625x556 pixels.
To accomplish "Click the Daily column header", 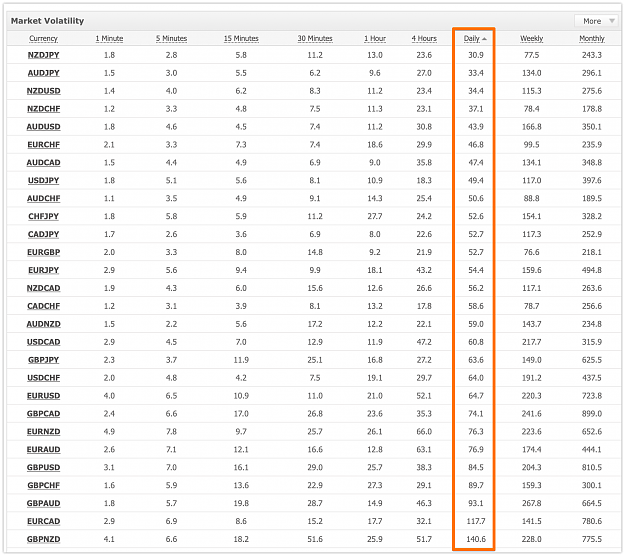I will coord(475,38).
